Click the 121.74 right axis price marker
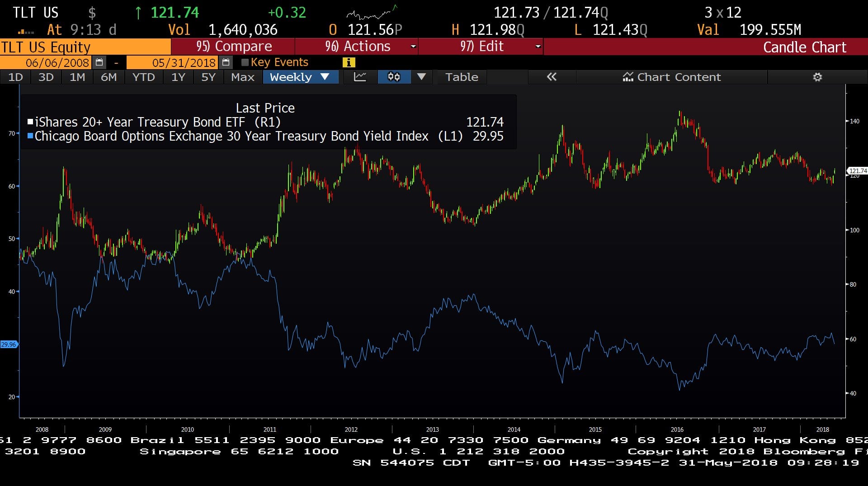This screenshot has width=868, height=486. [x=858, y=171]
